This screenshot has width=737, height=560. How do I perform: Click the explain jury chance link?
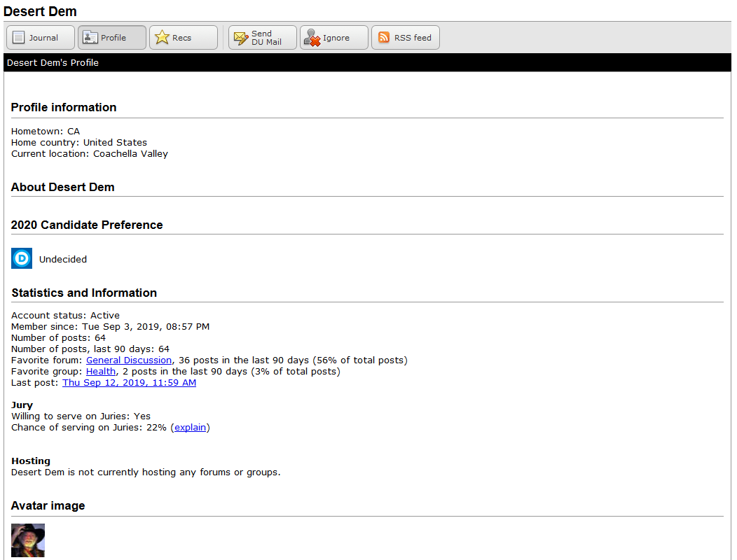coord(191,427)
